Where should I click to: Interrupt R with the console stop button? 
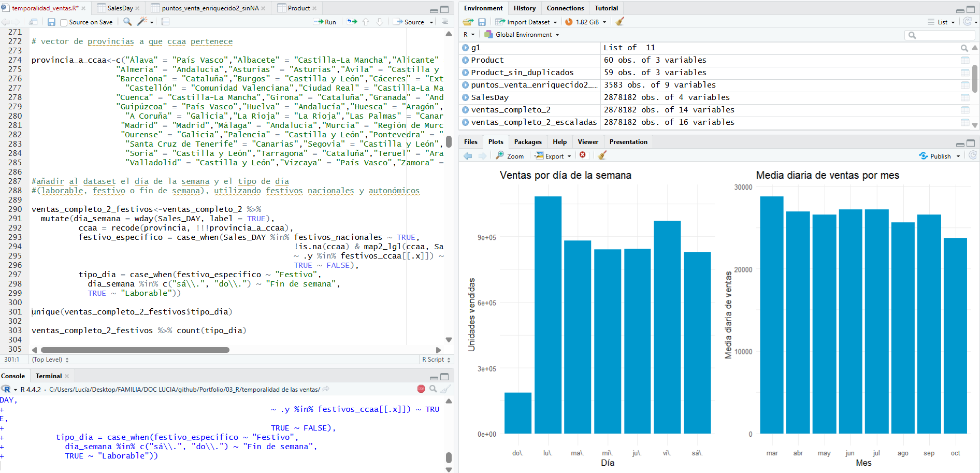(x=421, y=389)
